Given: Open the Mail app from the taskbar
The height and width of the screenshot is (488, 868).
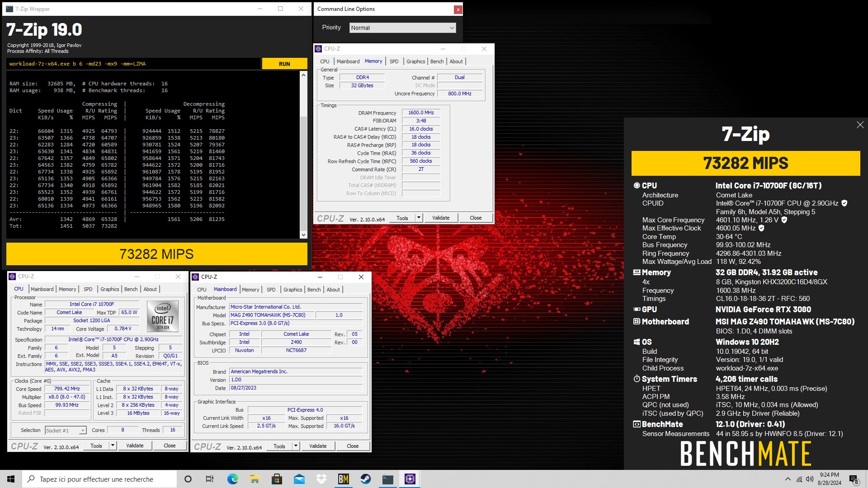Looking at the screenshot, I should [x=299, y=479].
